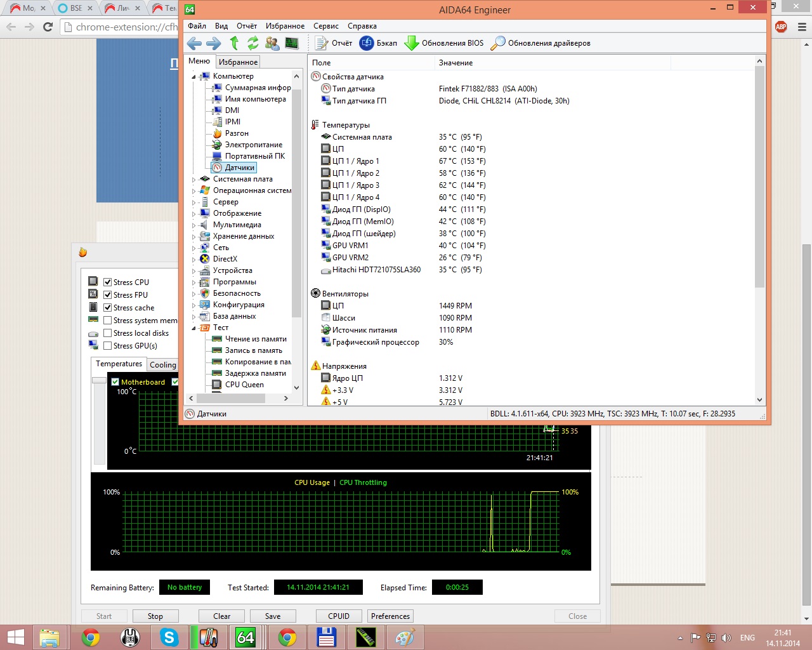Open File Explorer from the taskbar

click(x=49, y=637)
